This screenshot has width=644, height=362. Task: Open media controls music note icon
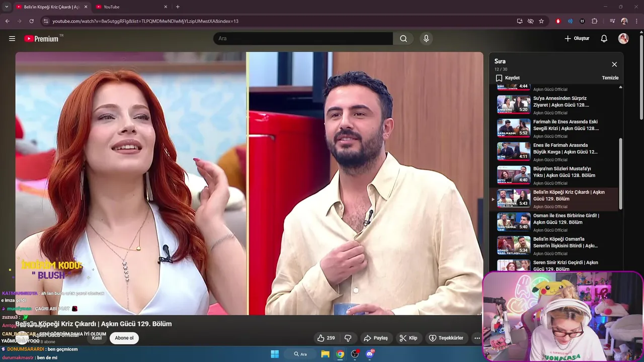coord(612,21)
